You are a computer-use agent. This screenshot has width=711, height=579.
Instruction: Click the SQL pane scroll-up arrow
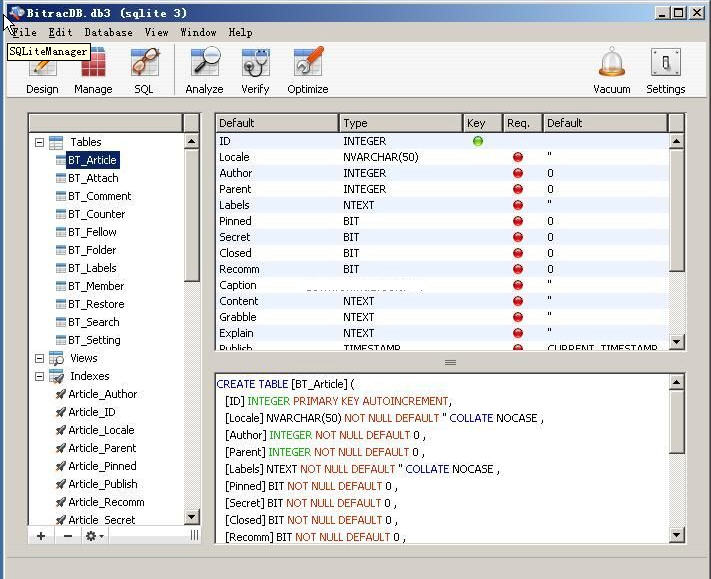point(677,382)
